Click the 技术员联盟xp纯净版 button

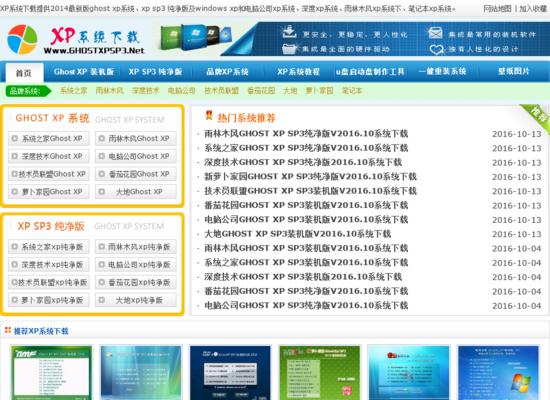coord(49,282)
